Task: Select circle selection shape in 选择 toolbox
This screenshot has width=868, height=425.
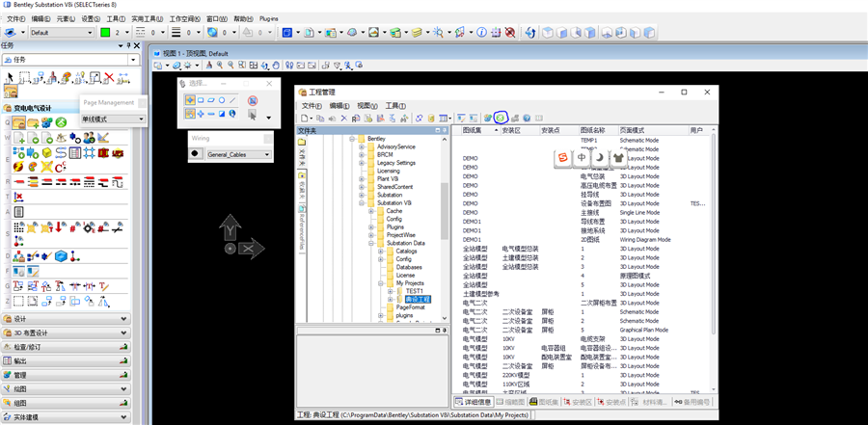Action: (x=222, y=100)
